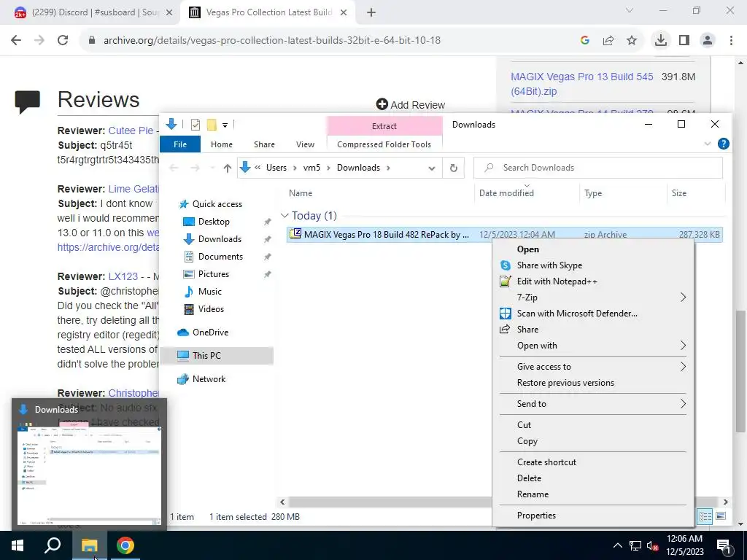
Task: Click the Explorer Up arrow button
Action: pyautogui.click(x=228, y=168)
